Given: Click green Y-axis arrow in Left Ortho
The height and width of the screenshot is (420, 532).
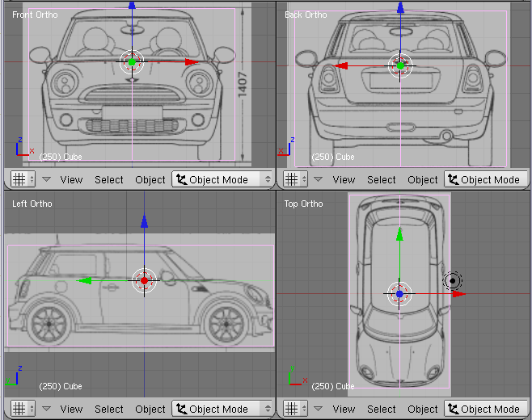Looking at the screenshot, I should [84, 281].
